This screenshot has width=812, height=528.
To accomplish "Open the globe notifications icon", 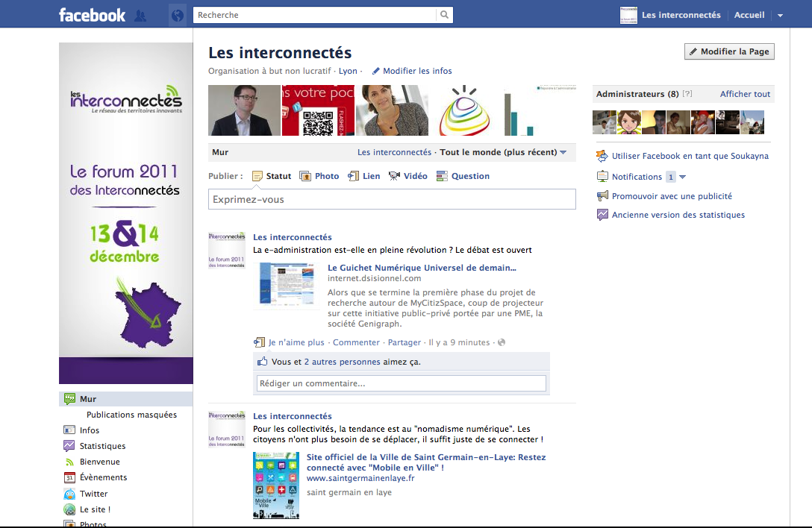I will point(177,16).
